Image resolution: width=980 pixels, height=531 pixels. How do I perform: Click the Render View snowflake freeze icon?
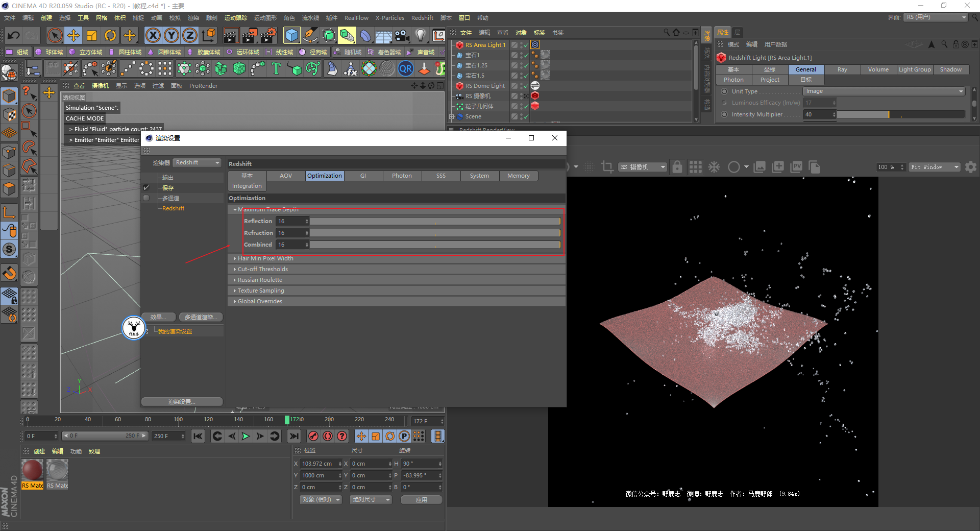click(714, 167)
